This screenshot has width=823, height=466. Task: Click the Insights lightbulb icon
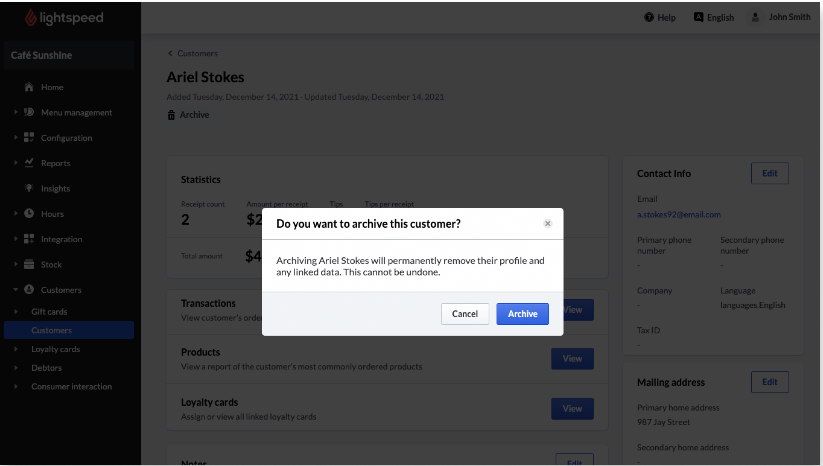29,188
